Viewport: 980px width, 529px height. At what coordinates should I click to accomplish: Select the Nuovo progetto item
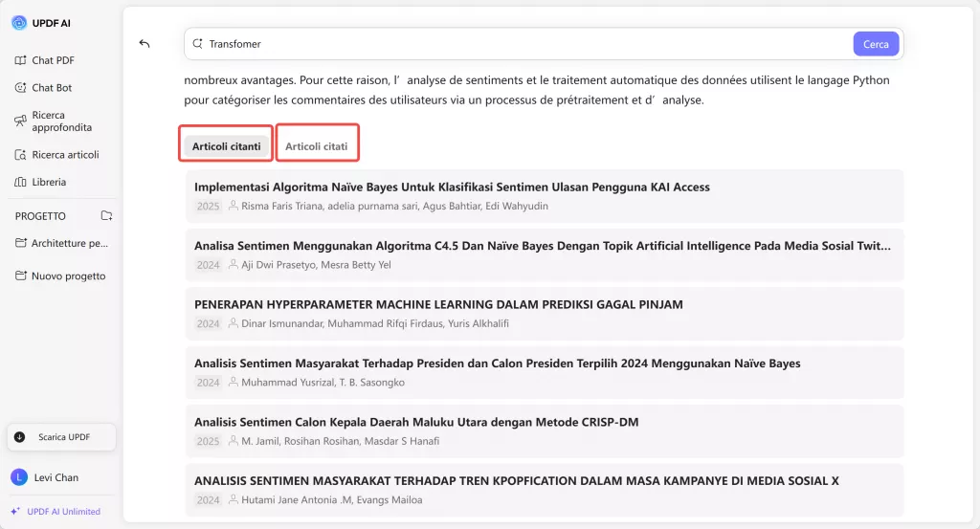60,276
